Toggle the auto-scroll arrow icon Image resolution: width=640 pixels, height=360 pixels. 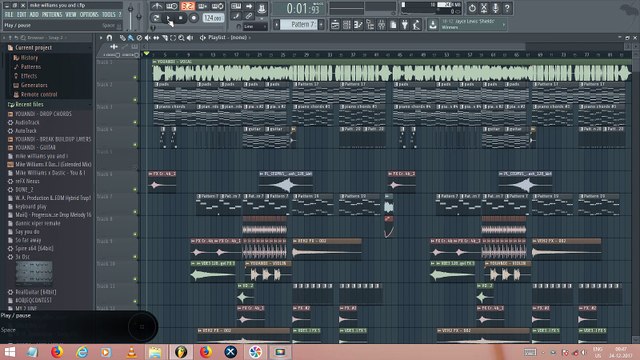pos(249,6)
